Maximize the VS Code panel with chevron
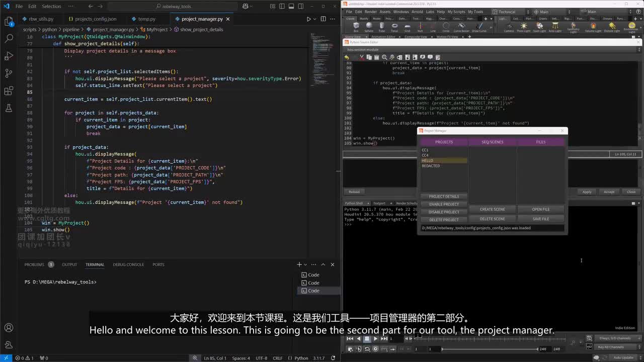Image resolution: width=644 pixels, height=362 pixels. [x=323, y=264]
